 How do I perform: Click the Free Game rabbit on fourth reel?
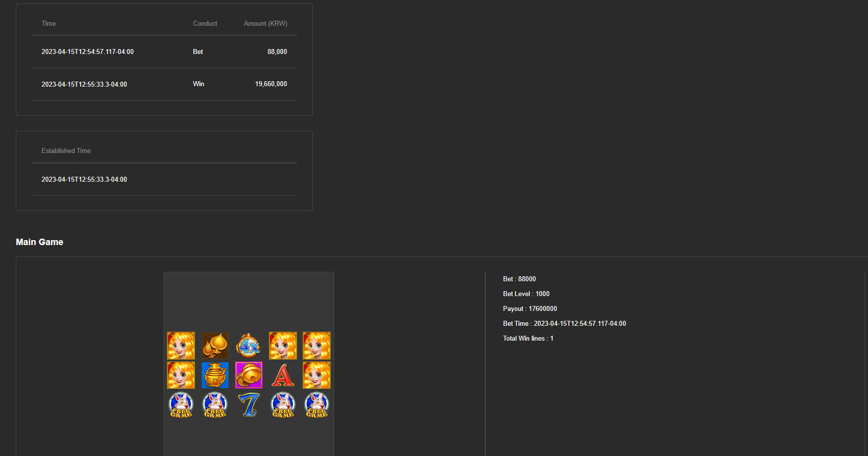pos(283,405)
